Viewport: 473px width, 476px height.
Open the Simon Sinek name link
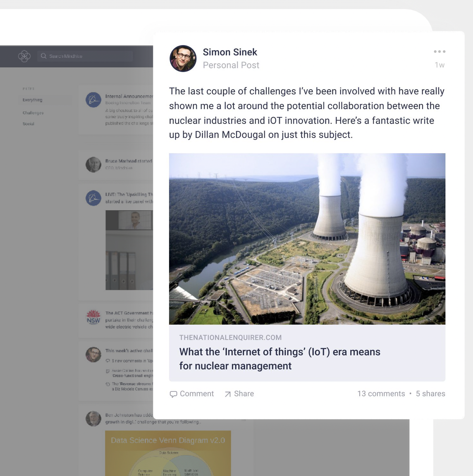230,52
